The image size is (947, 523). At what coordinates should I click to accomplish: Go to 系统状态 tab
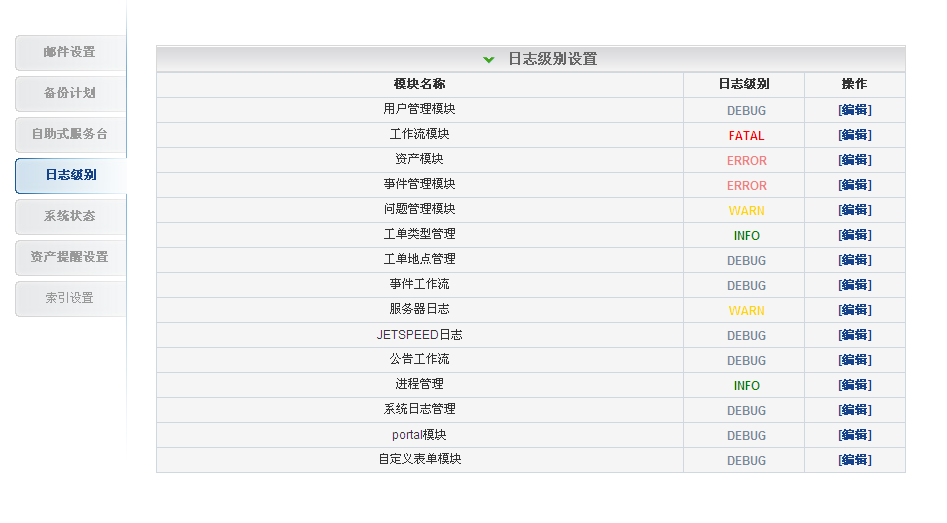click(x=70, y=216)
